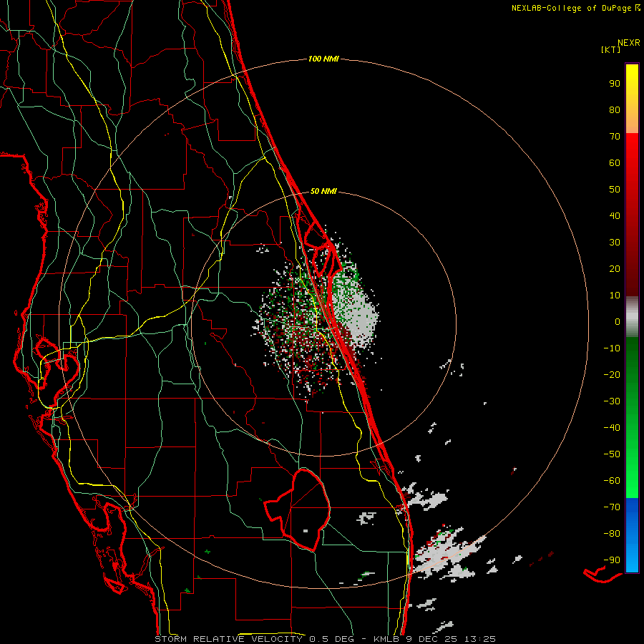This screenshot has width=644, height=644.
Task: Click the gray zero-velocity segment of the color bar
Action: point(632,317)
